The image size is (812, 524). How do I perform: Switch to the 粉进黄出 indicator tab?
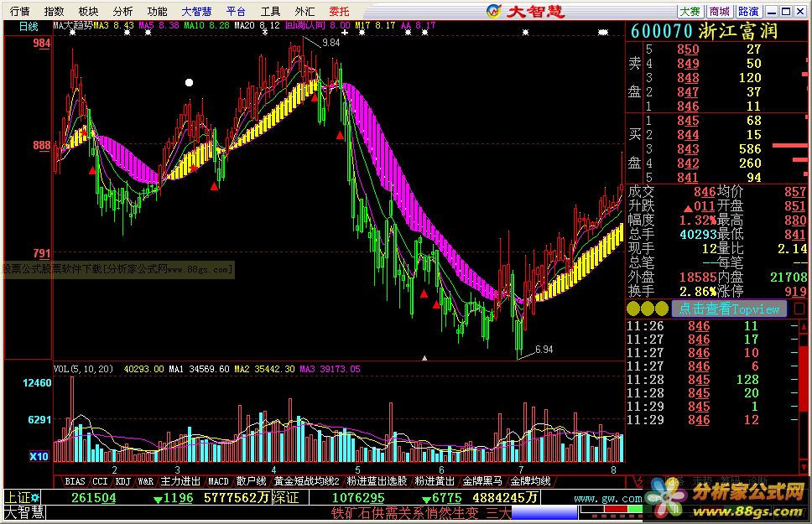coord(435,481)
